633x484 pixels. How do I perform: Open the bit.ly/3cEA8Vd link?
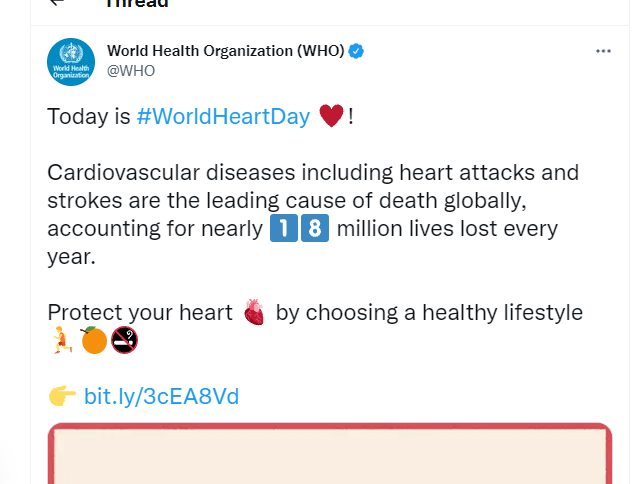click(x=161, y=396)
